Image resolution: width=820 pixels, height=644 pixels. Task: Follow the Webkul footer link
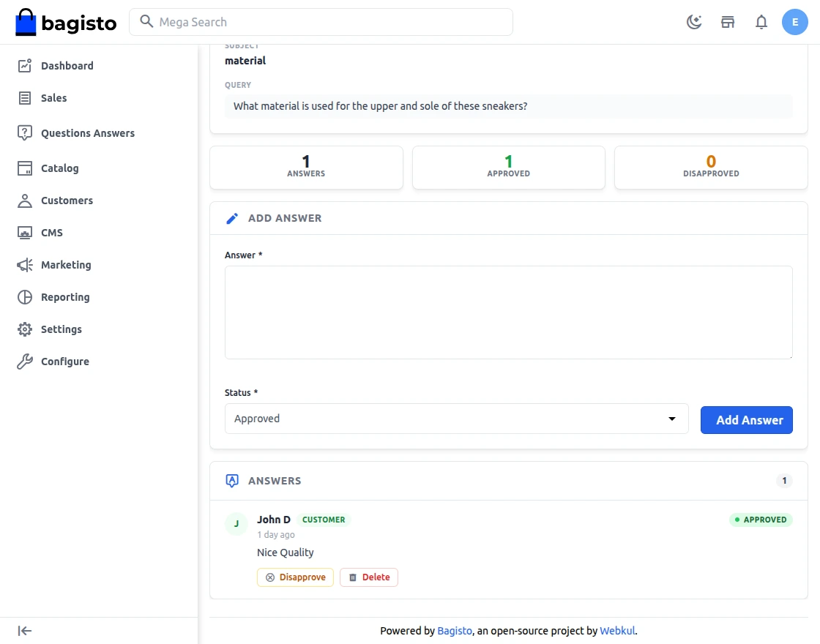pyautogui.click(x=617, y=631)
